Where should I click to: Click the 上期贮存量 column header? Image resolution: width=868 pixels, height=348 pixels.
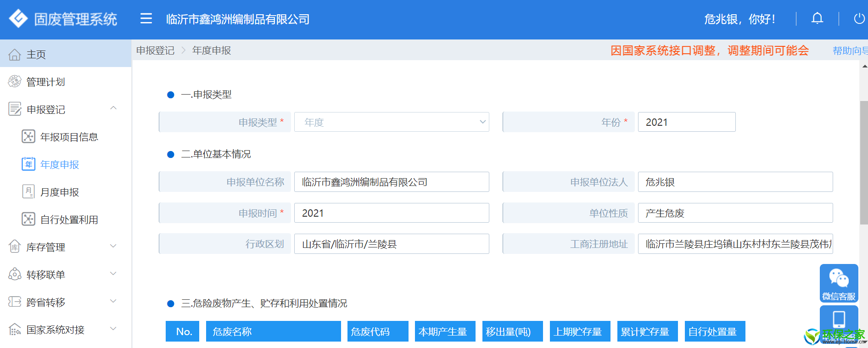click(x=580, y=331)
